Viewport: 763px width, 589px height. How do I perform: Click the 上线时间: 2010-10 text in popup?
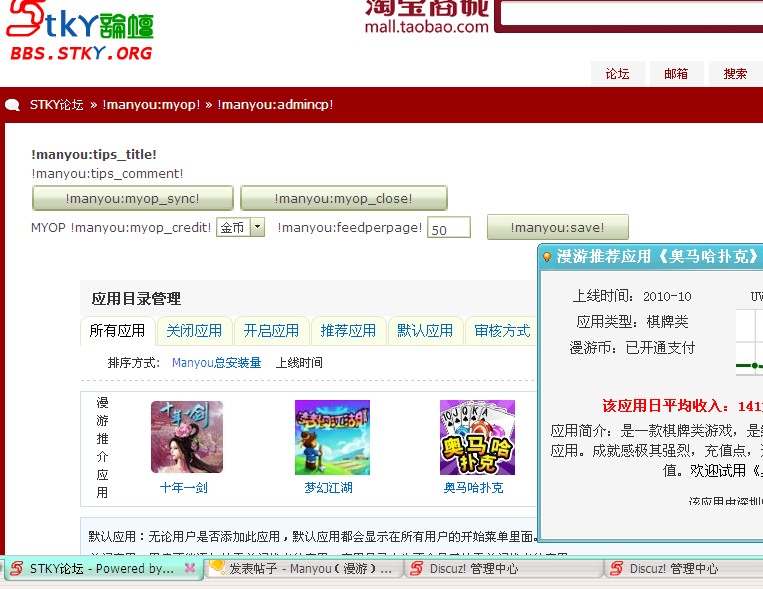[x=632, y=296]
